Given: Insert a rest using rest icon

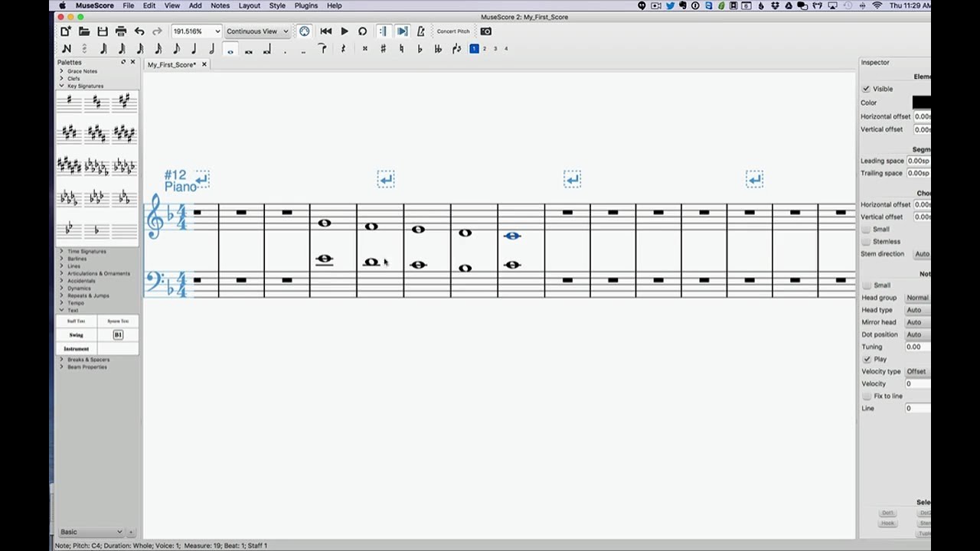Looking at the screenshot, I should coord(343,49).
